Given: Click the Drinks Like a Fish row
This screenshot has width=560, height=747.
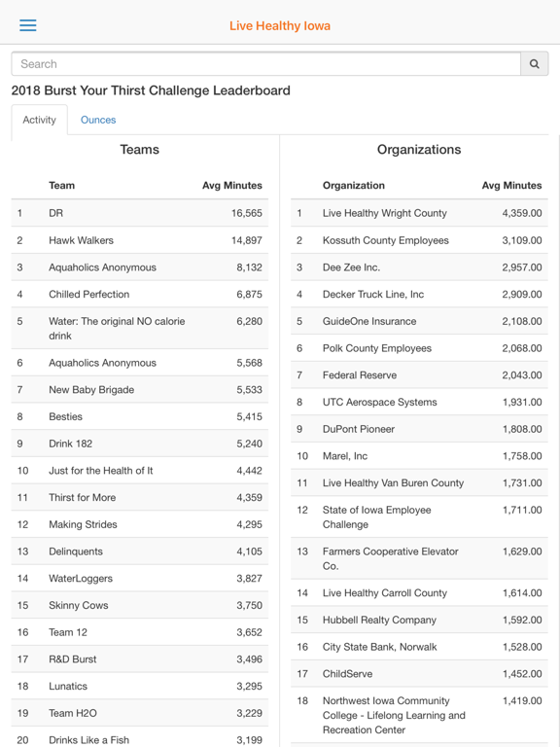Looking at the screenshot, I should (x=140, y=739).
